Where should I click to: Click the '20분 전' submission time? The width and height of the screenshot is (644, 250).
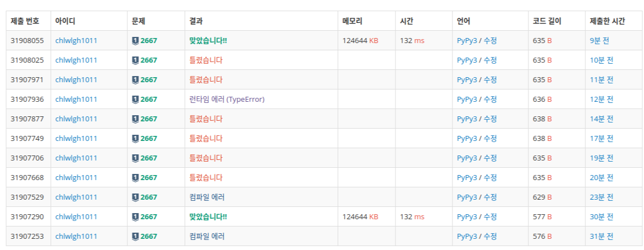click(x=602, y=178)
